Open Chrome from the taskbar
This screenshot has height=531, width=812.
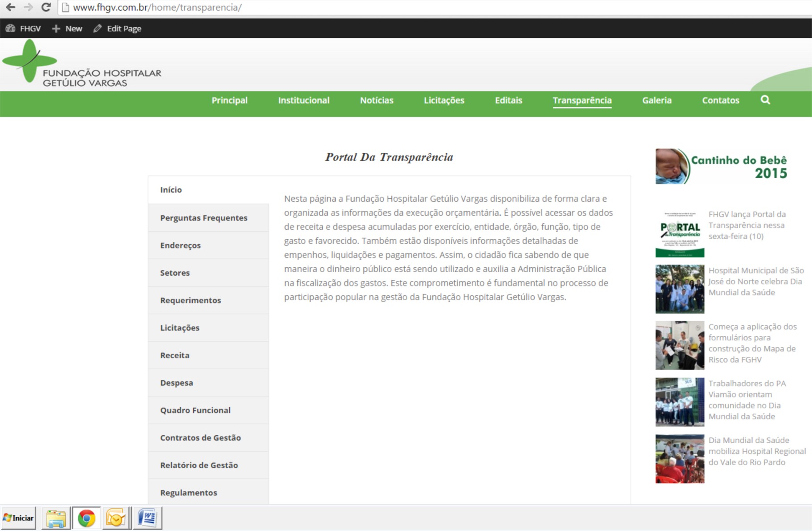[x=86, y=518]
